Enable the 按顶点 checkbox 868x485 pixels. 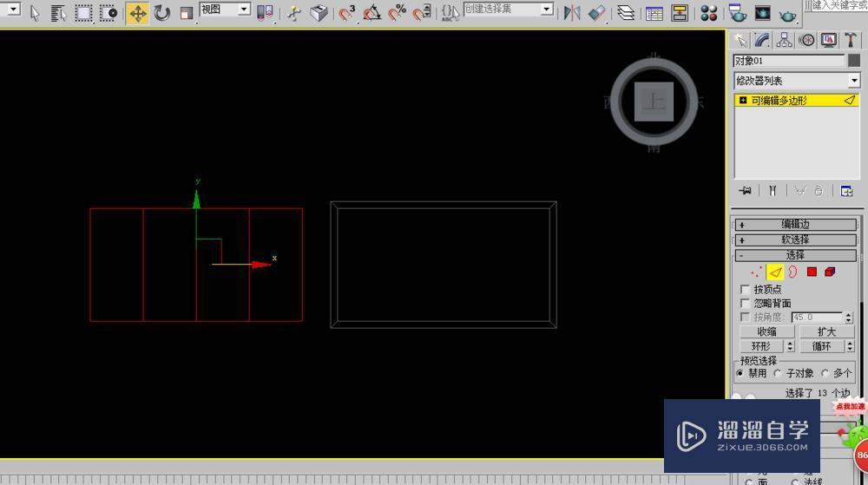click(745, 289)
